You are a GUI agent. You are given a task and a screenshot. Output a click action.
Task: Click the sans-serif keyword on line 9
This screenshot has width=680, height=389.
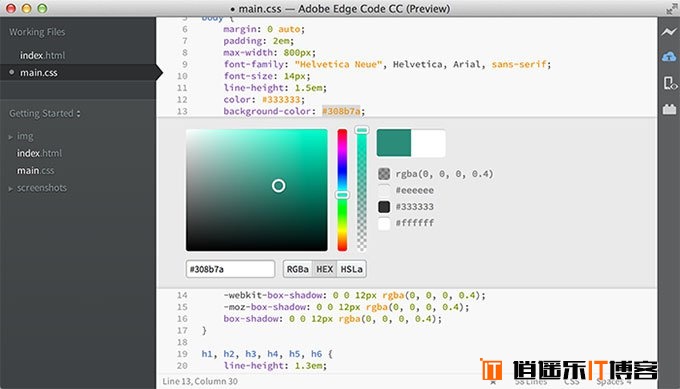coord(519,64)
